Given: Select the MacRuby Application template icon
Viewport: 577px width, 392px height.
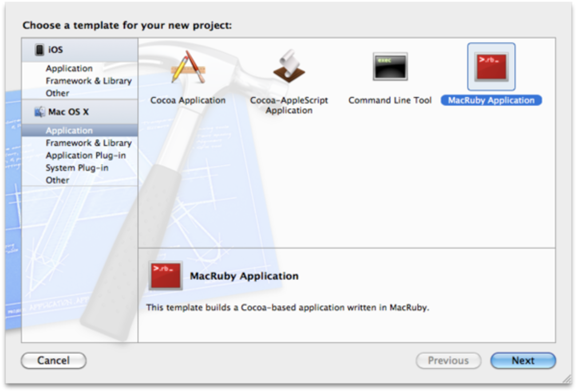Looking at the screenshot, I should (491, 67).
